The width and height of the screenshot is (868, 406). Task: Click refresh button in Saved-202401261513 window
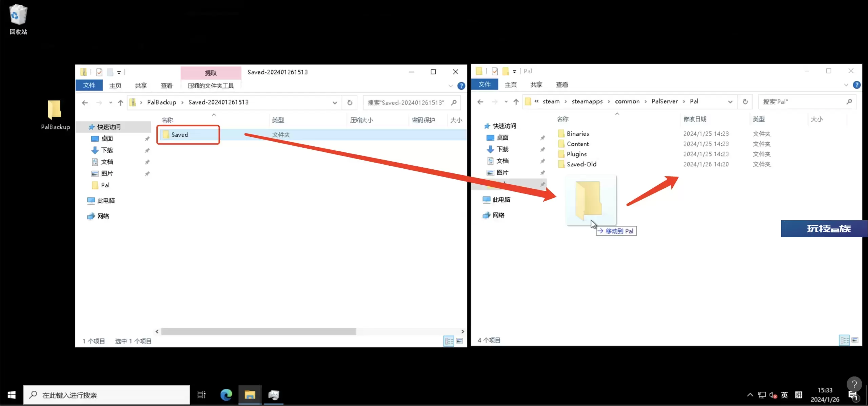point(350,102)
